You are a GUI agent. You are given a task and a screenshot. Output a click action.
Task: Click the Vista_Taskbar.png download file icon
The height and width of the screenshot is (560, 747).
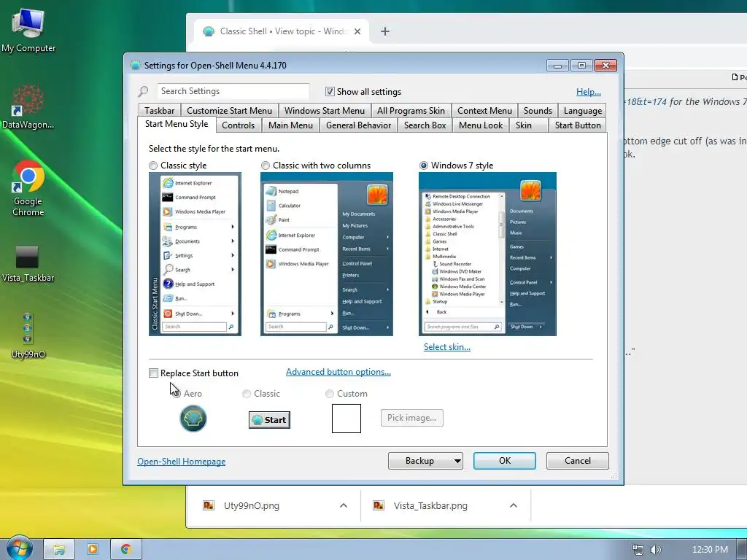379,505
